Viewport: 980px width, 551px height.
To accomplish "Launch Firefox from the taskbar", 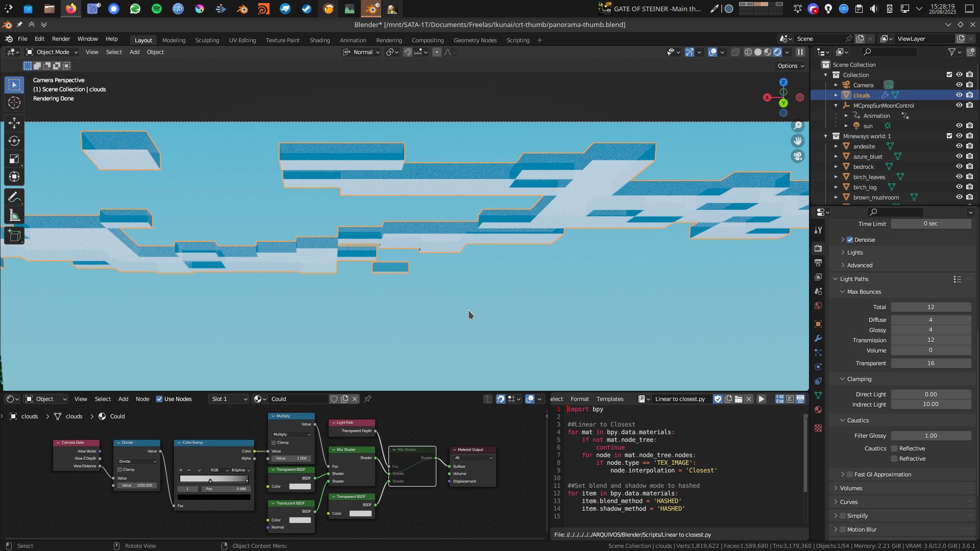I will tap(70, 9).
